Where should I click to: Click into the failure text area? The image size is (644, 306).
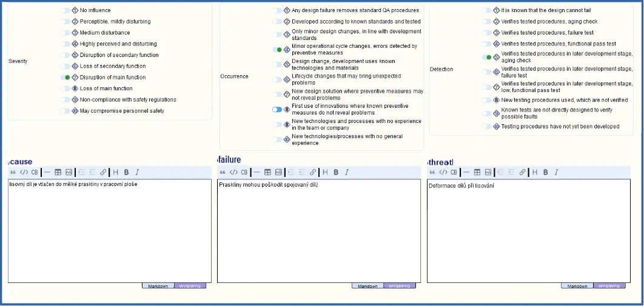tap(319, 231)
